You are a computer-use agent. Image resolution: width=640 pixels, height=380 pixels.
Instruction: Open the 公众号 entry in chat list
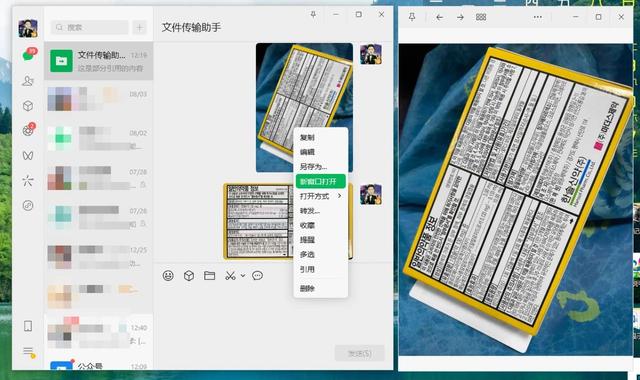(98, 363)
